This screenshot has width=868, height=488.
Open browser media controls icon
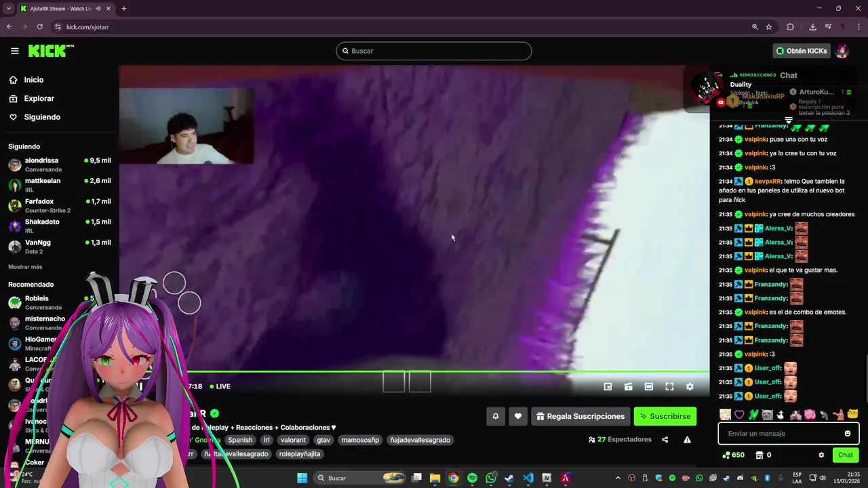828,26
